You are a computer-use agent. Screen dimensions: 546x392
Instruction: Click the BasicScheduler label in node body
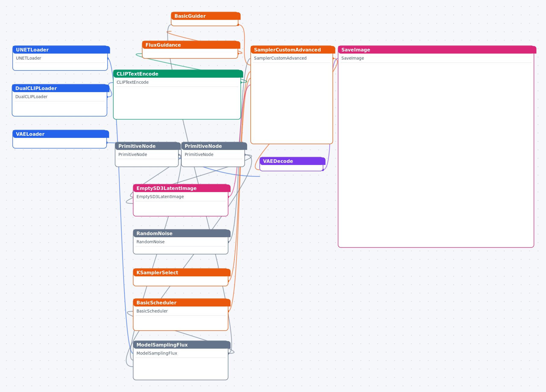click(152, 311)
